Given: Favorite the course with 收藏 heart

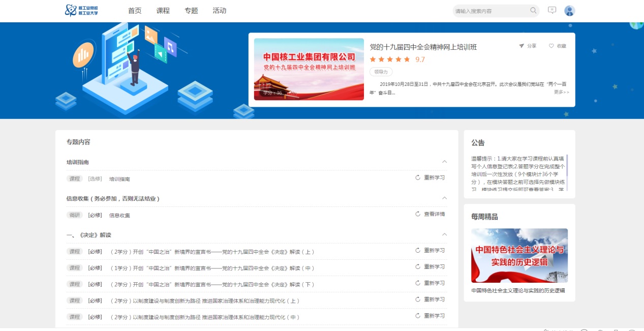Looking at the screenshot, I should pyautogui.click(x=558, y=46).
